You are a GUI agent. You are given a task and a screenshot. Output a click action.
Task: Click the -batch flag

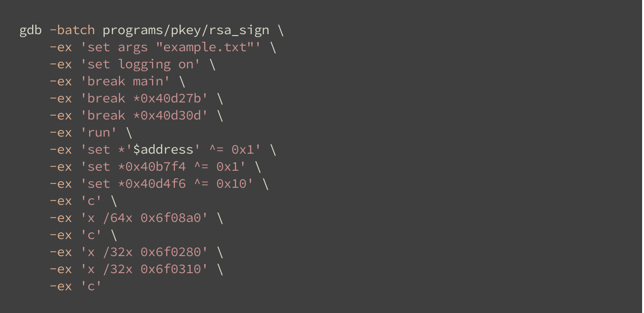pos(72,30)
